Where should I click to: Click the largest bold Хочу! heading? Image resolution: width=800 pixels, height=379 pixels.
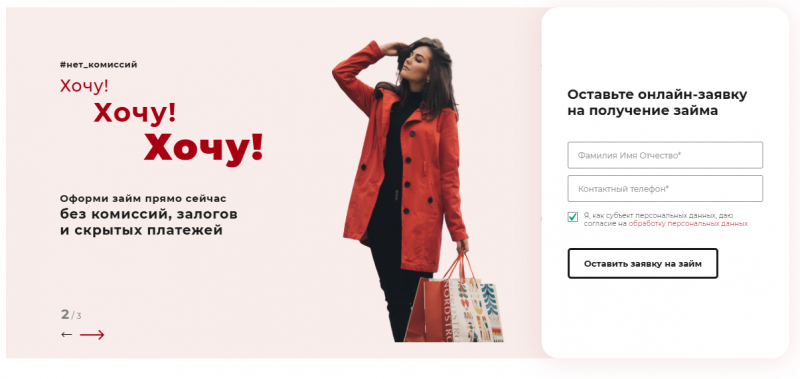[x=204, y=148]
